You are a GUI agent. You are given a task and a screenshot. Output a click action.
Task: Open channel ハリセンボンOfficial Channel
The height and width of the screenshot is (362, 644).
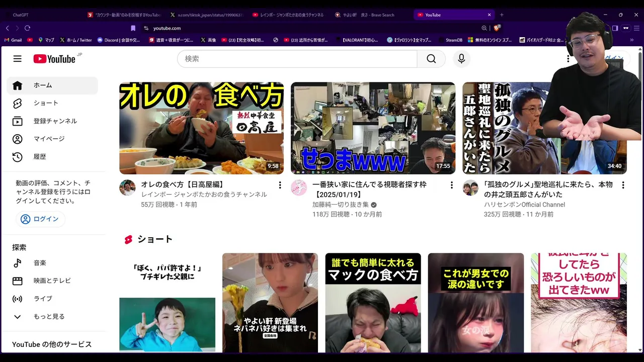(x=524, y=205)
